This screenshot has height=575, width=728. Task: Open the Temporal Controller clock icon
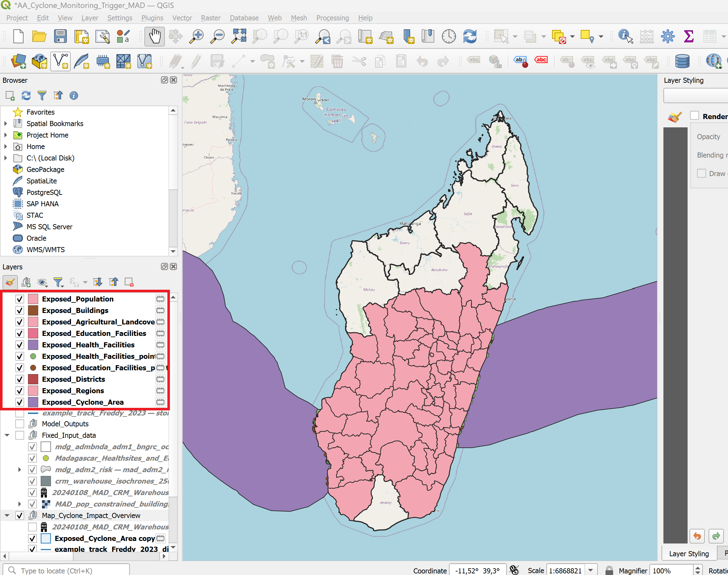click(449, 36)
